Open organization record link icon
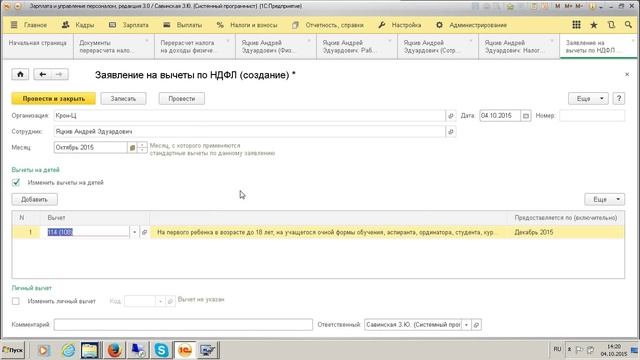This screenshot has width=640, height=360. click(451, 116)
